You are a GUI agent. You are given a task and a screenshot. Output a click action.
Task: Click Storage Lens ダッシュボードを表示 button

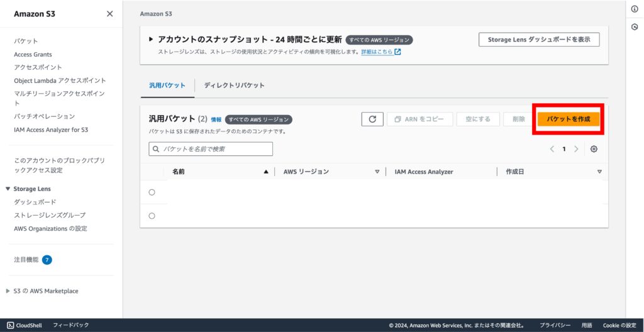pyautogui.click(x=539, y=40)
